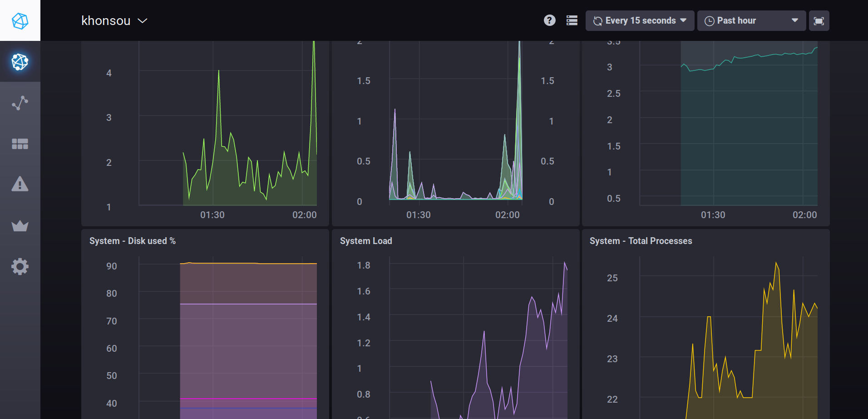Viewport: 868px width, 419px height.
Task: Open the Every 15 seconds refresh dropdown
Action: [x=640, y=21]
